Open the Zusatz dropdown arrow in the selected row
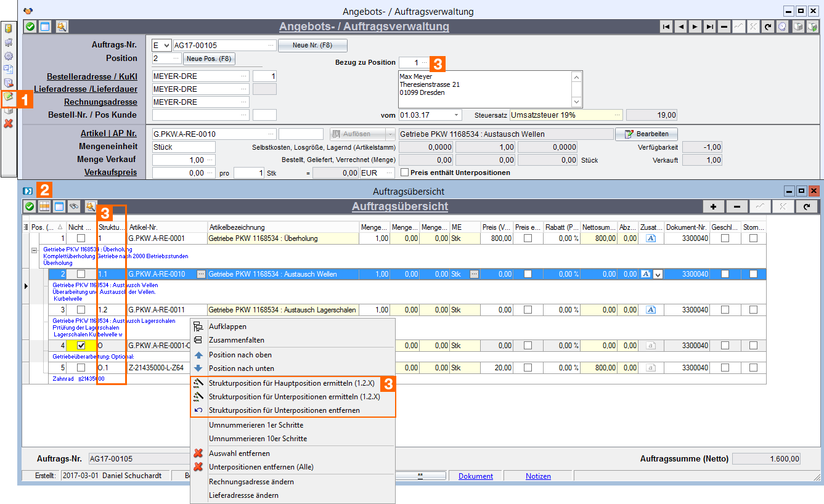The width and height of the screenshot is (824, 504). click(658, 275)
